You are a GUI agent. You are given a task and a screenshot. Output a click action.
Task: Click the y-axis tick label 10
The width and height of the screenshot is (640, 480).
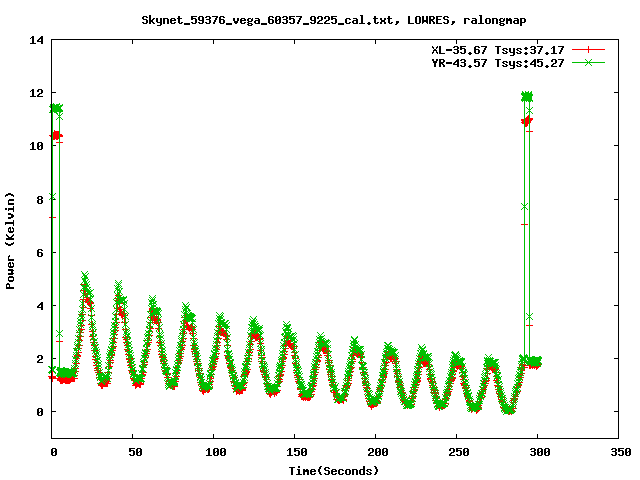[x=36, y=146]
